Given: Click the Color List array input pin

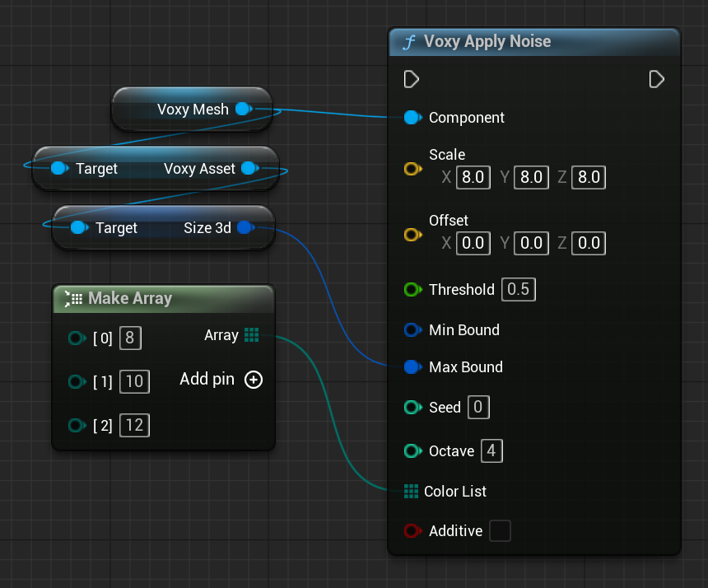Looking at the screenshot, I should (x=412, y=492).
